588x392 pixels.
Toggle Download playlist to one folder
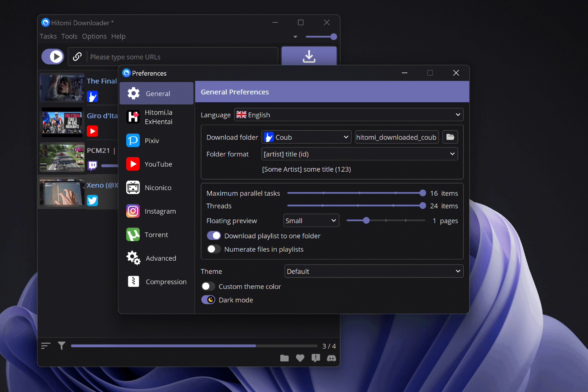click(x=214, y=236)
